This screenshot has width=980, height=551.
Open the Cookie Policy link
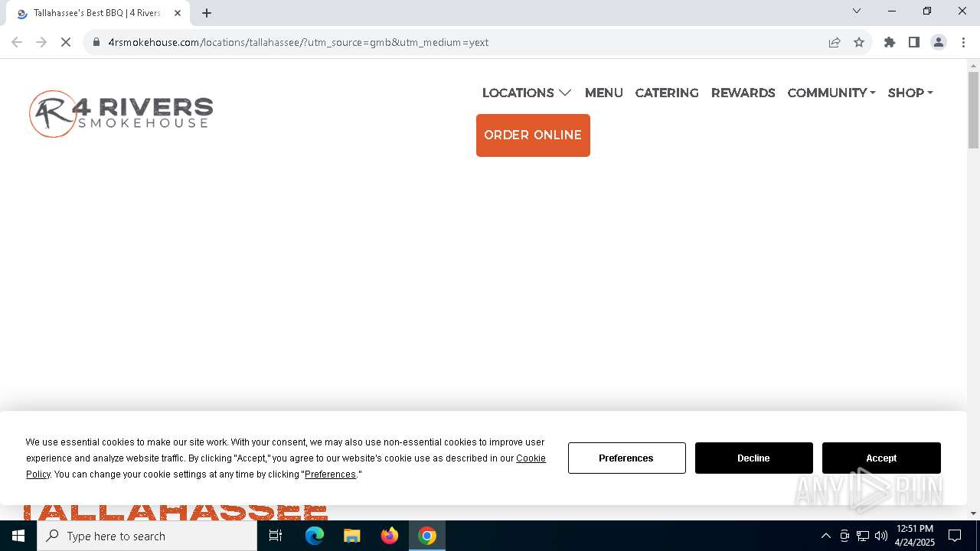(x=531, y=458)
